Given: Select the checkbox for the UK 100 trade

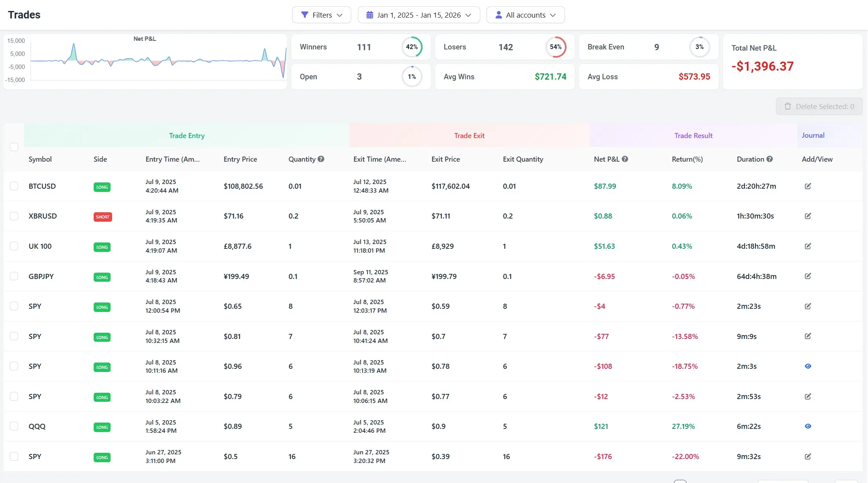Looking at the screenshot, I should click(14, 246).
